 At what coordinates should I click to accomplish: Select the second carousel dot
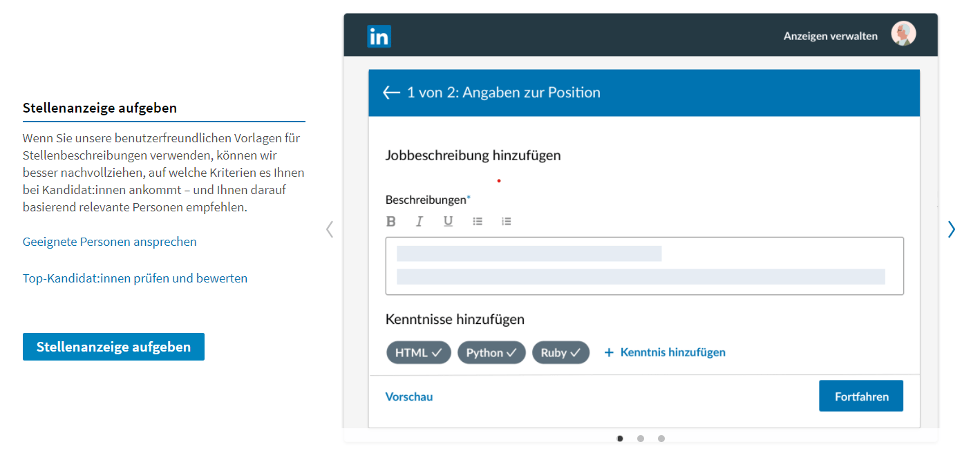tap(640, 438)
